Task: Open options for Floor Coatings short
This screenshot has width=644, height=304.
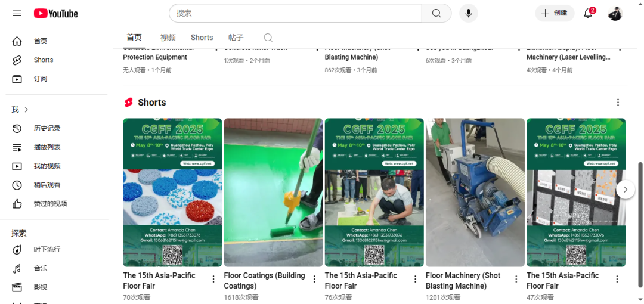Action: (x=314, y=280)
